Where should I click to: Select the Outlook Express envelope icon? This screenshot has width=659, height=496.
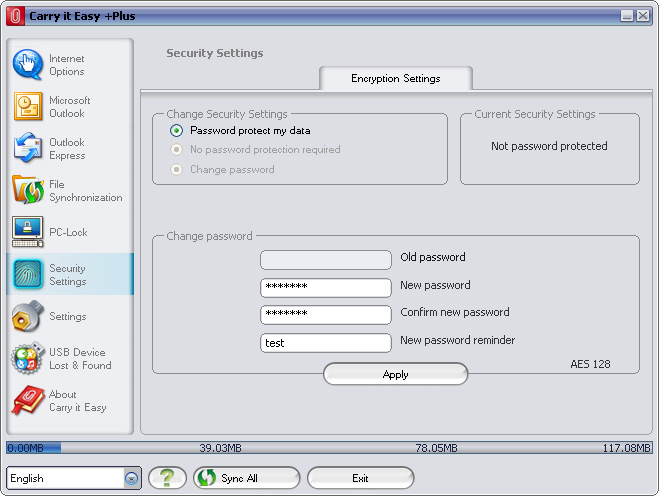click(x=28, y=148)
